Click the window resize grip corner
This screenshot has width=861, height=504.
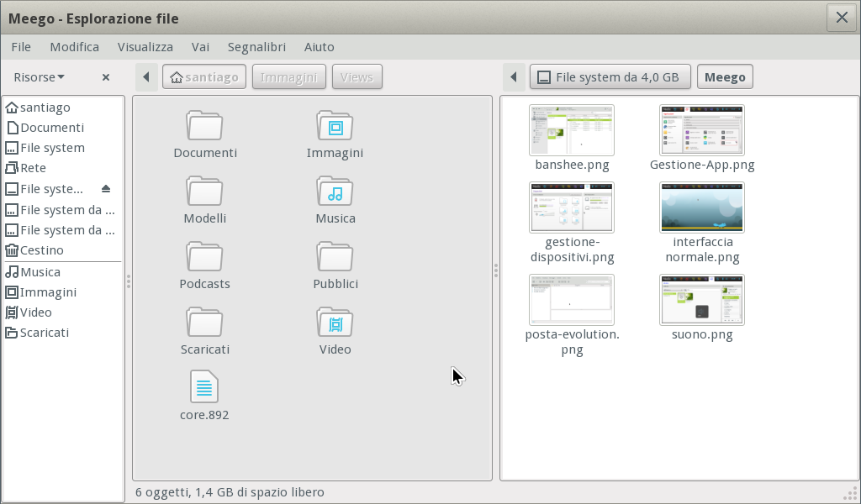tap(851, 493)
